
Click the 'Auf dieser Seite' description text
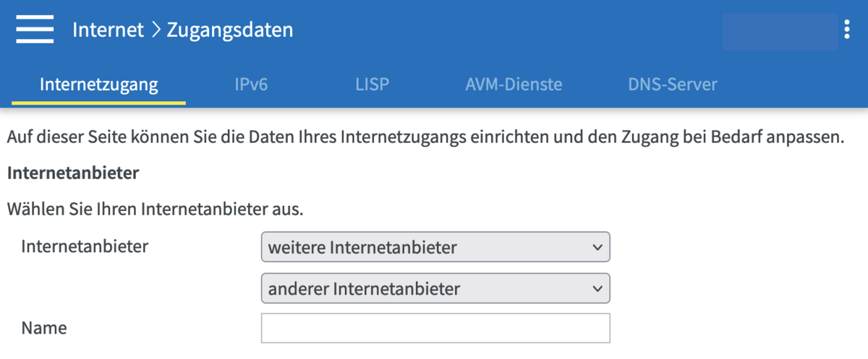point(425,137)
